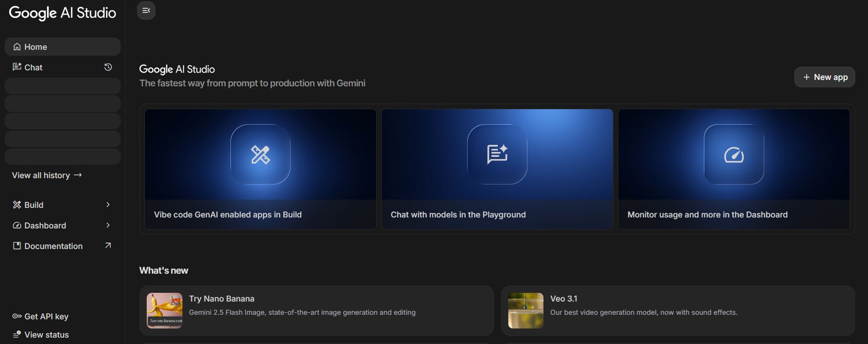Open Documentation external link arrow
The width and height of the screenshot is (868, 344).
(108, 246)
